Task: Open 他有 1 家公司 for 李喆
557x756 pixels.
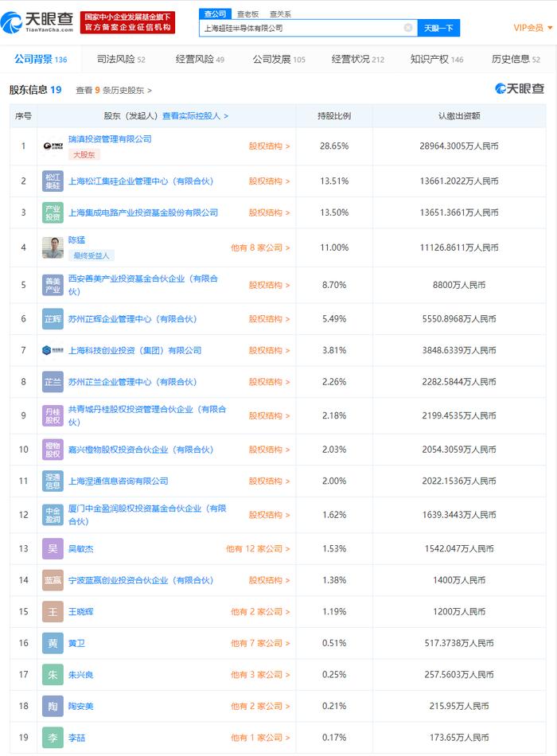Action: 260,738
